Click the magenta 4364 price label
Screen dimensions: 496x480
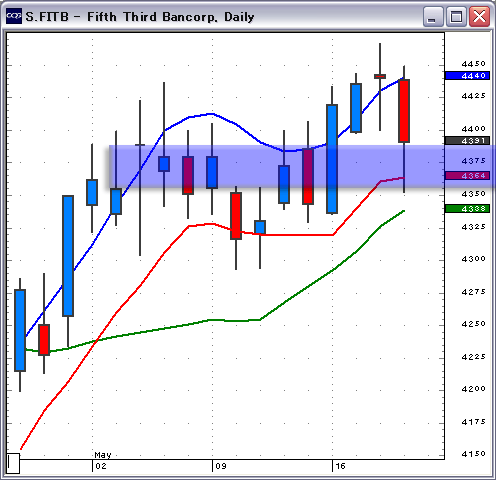tap(467, 175)
